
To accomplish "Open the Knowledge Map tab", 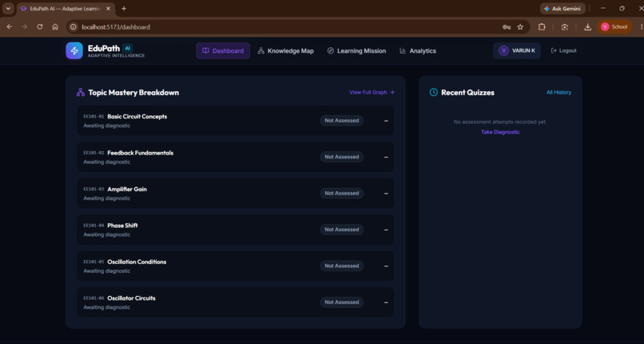I will coord(285,51).
